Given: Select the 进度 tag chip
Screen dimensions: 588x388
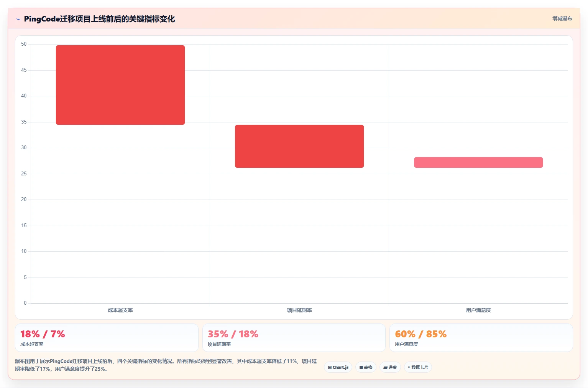Looking at the screenshot, I should (390, 367).
